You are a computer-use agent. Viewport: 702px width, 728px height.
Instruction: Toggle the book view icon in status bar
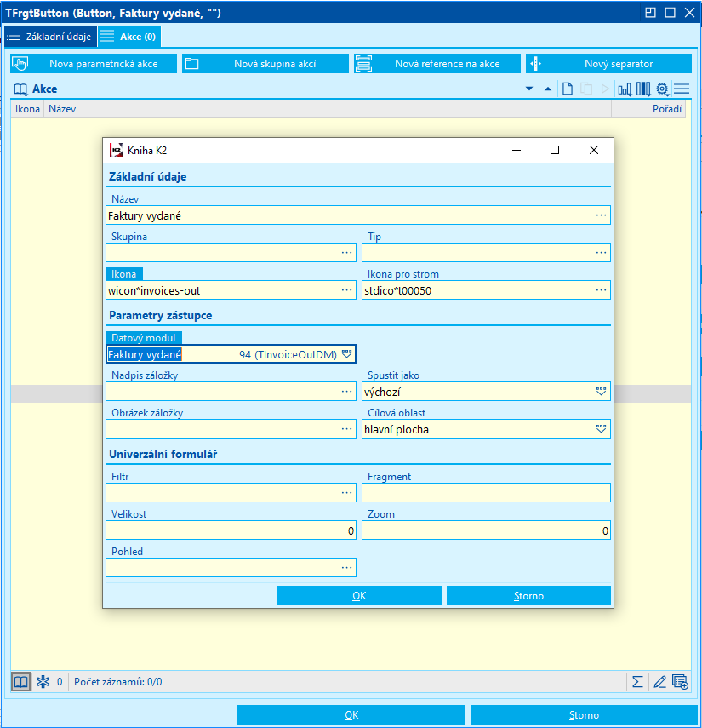[x=21, y=681]
